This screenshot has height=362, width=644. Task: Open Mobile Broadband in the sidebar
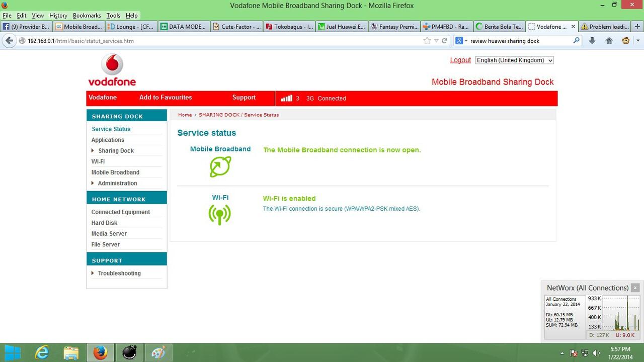coord(115,172)
